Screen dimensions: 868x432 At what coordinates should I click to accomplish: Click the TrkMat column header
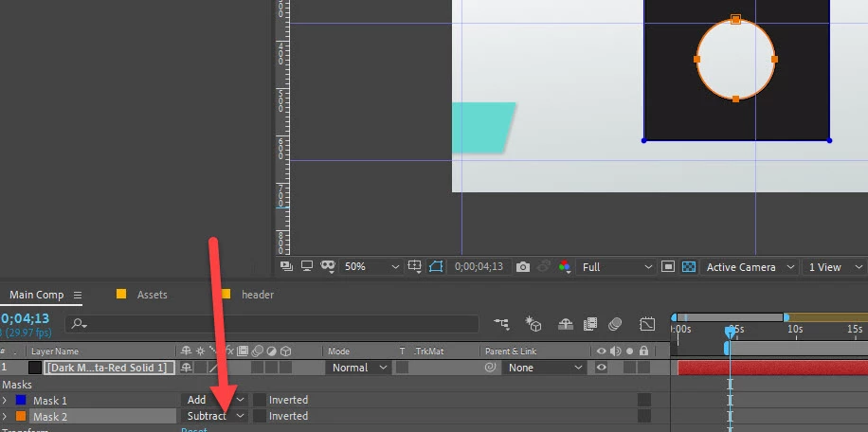[428, 351]
